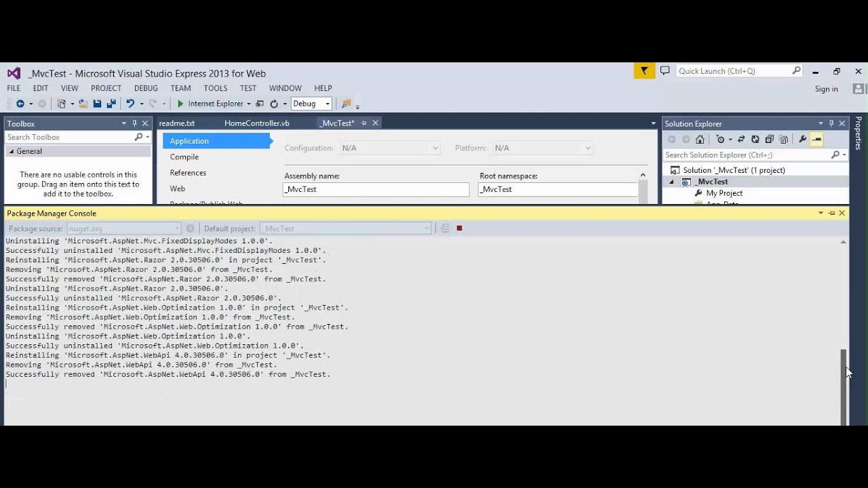Select the Web settings page

click(x=178, y=188)
